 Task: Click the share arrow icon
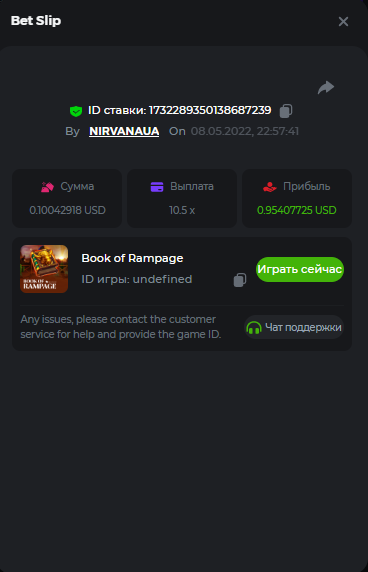(x=326, y=88)
